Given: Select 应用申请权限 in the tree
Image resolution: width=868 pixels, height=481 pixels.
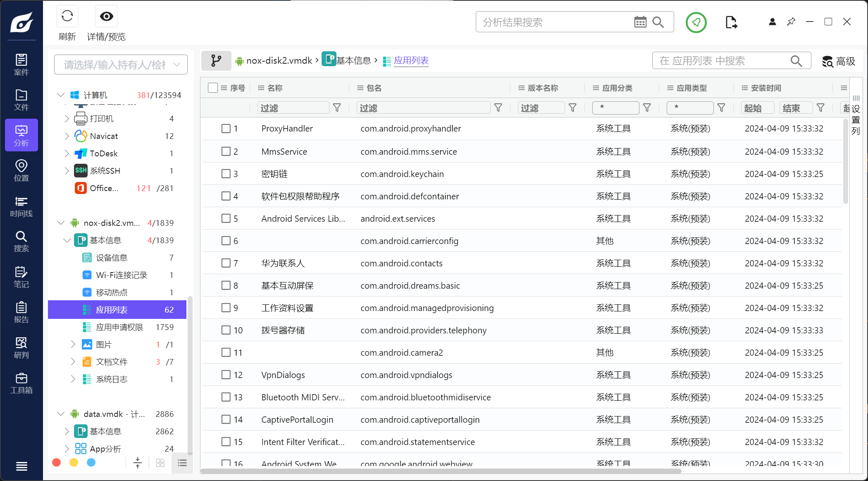Looking at the screenshot, I should (119, 327).
